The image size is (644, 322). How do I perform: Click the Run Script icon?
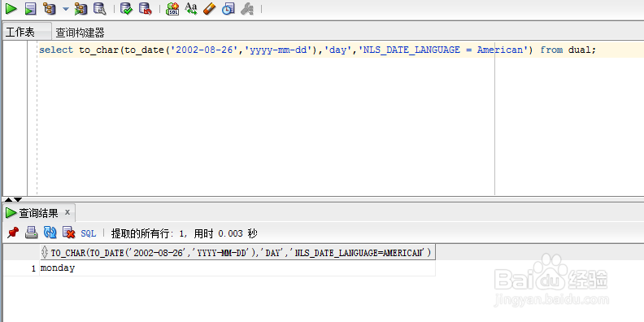(30, 9)
